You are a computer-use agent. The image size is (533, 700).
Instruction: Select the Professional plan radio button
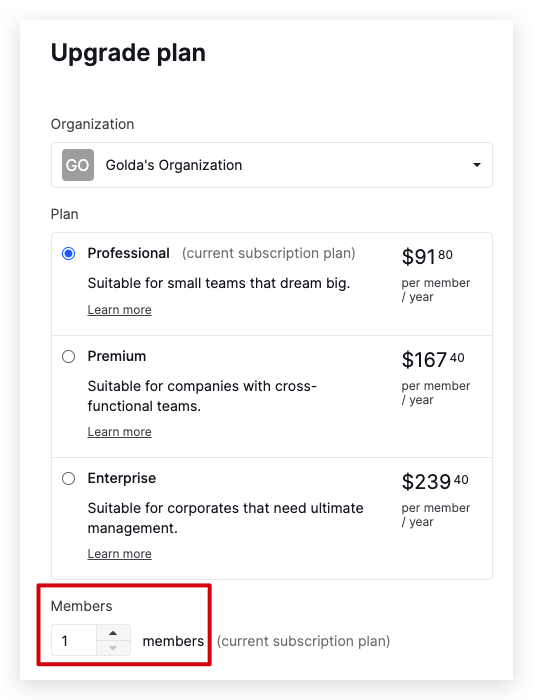68,254
